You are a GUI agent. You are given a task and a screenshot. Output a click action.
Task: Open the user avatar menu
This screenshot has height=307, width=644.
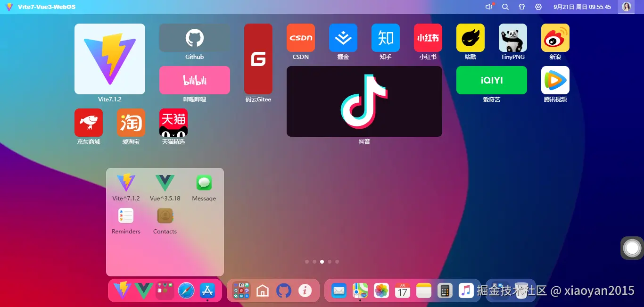pos(626,7)
